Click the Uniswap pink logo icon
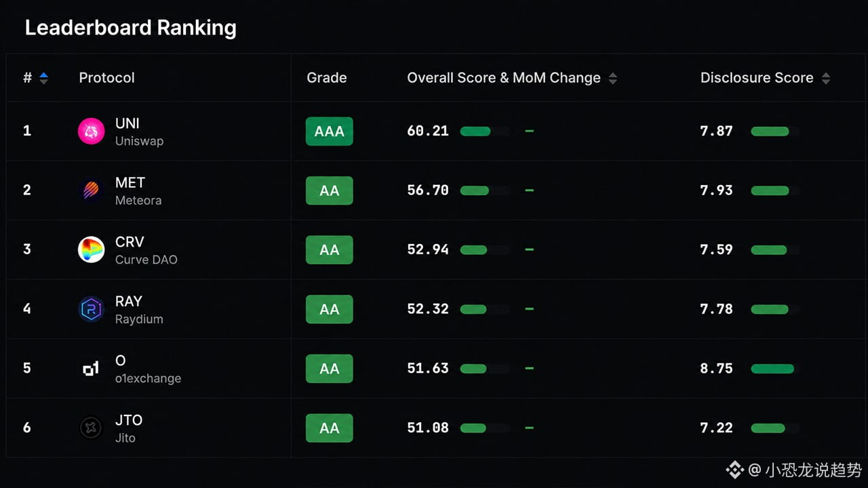Screen dimensions: 868x488 (91, 131)
